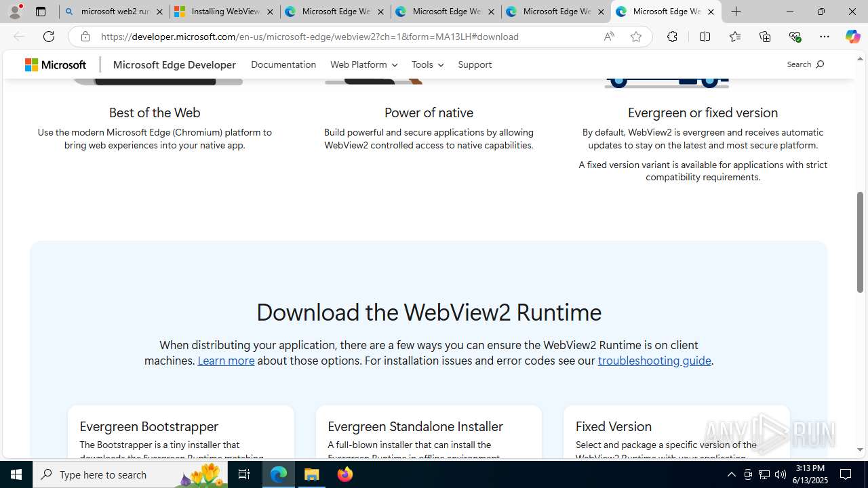Open Support nav item
Screen dimensions: 868x488
[x=475, y=64]
